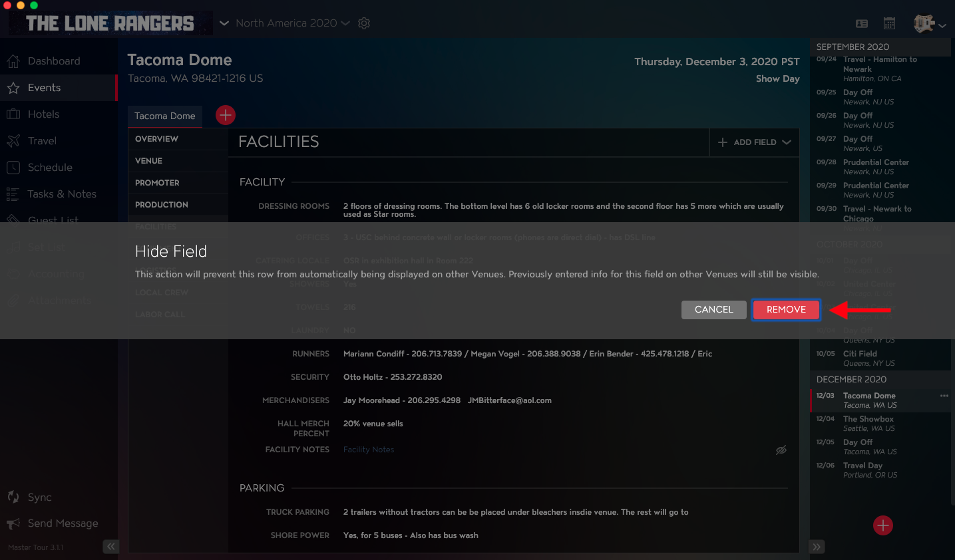
Task: Cancel the Hide Field dialog
Action: 713,309
